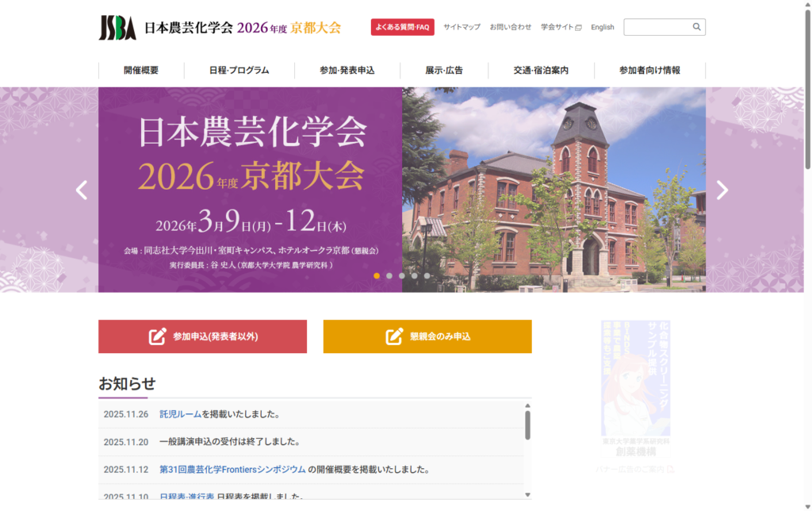
Task: Open the 展示・広告 section
Action: pos(443,70)
